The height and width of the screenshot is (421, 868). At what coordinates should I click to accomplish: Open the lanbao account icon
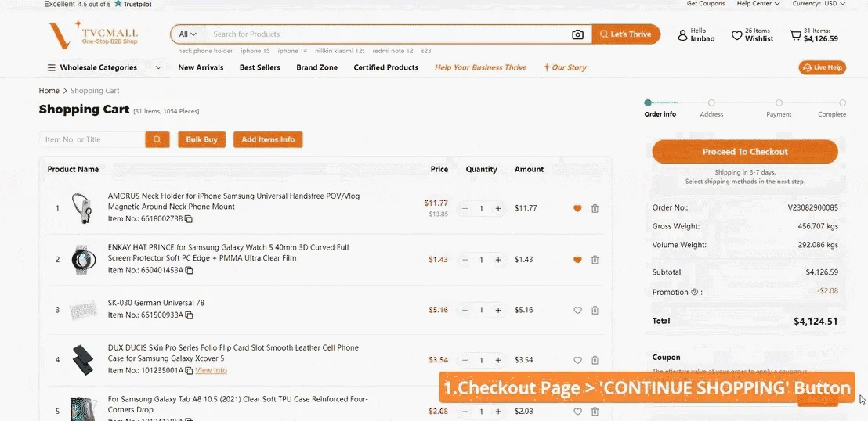tap(682, 35)
